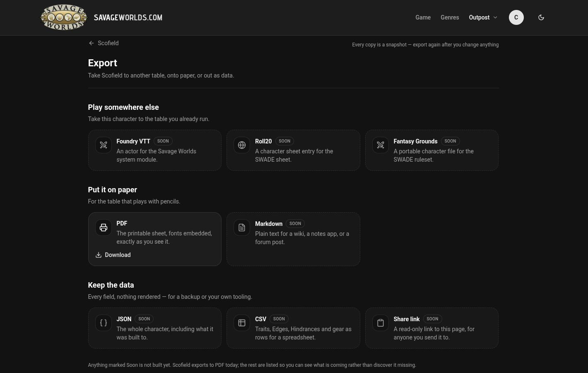Viewport: 588px width, 373px height.
Task: Click the back arrow next to Scofield
Action: (x=92, y=43)
